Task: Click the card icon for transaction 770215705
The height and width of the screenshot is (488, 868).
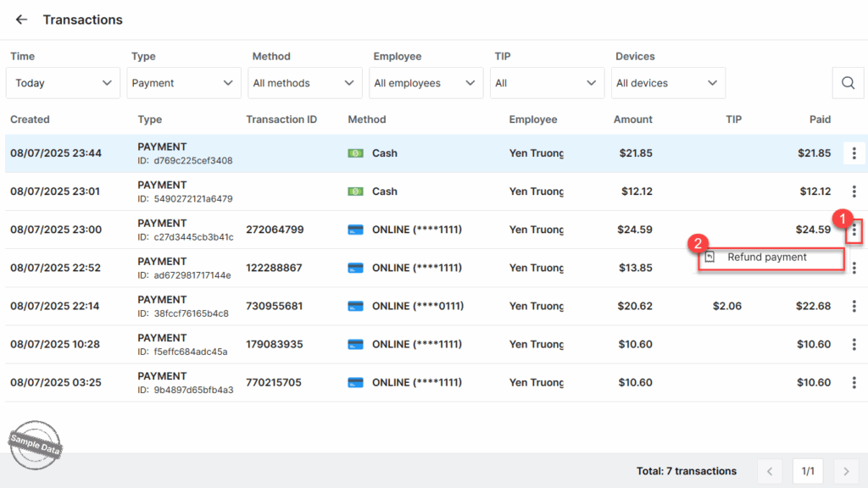Action: pyautogui.click(x=355, y=382)
